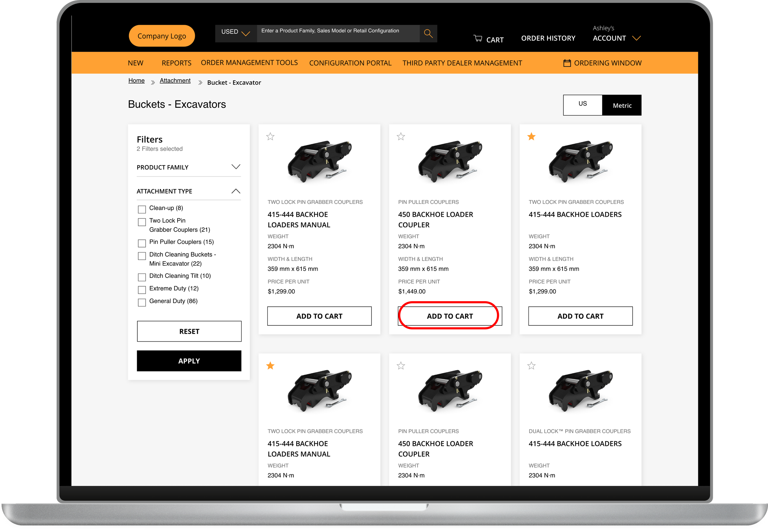Enable the Pin Puller Couplers filter checkbox
The width and height of the screenshot is (768, 532).
[142, 243]
